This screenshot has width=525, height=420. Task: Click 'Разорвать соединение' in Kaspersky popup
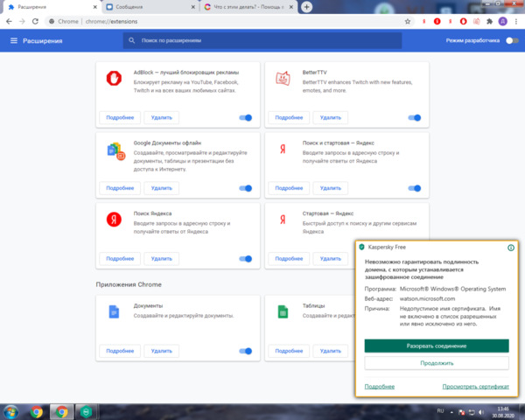click(437, 346)
